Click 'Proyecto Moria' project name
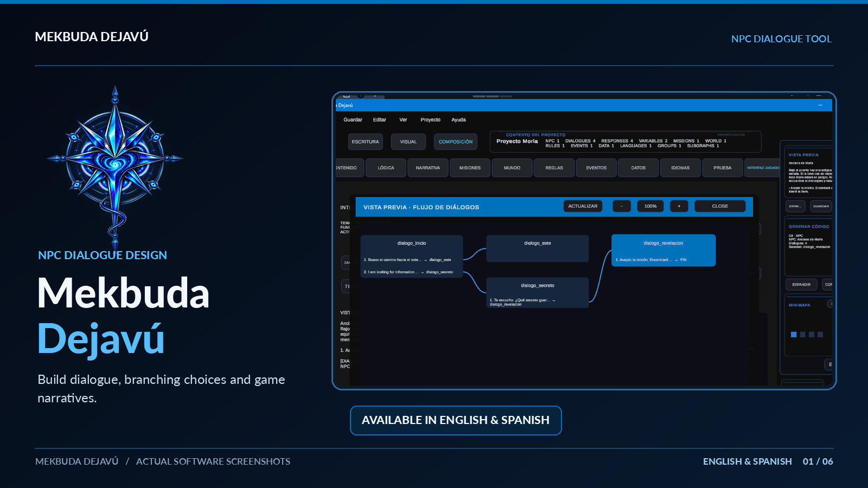The width and height of the screenshot is (868, 488). pos(517,142)
